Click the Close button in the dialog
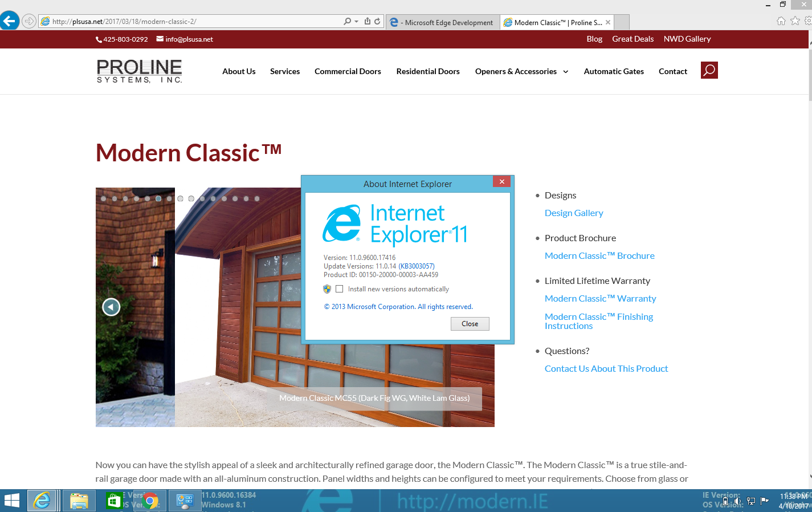Viewport: 812px width, 512px height. 470,324
